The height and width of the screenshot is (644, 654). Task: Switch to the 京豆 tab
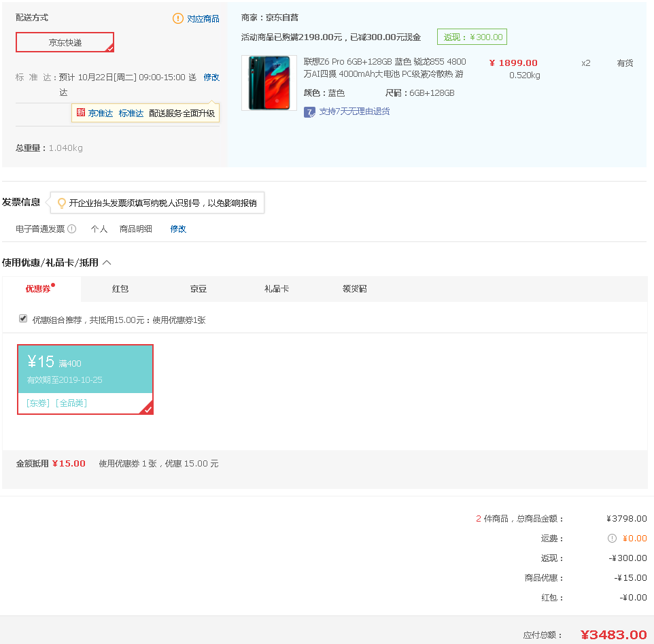[198, 288]
